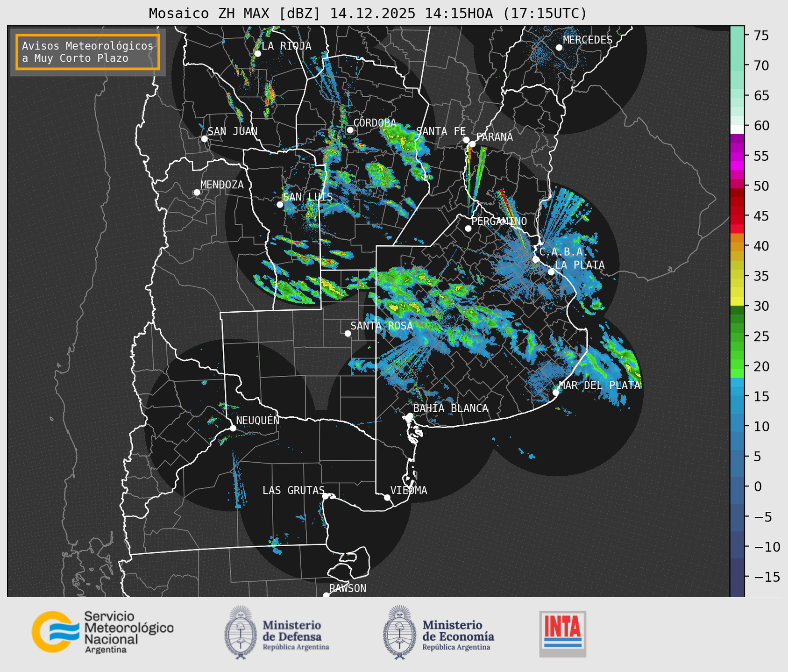Click the MERCEDES label text

point(588,40)
